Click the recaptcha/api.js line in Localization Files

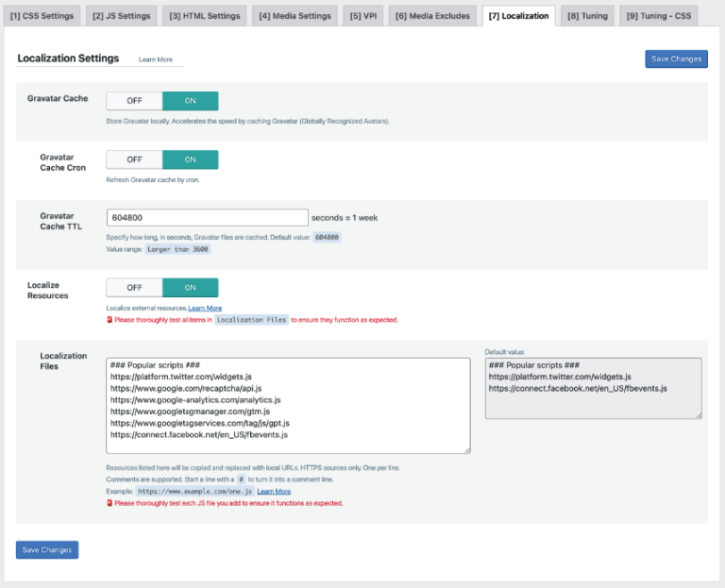(x=186, y=388)
